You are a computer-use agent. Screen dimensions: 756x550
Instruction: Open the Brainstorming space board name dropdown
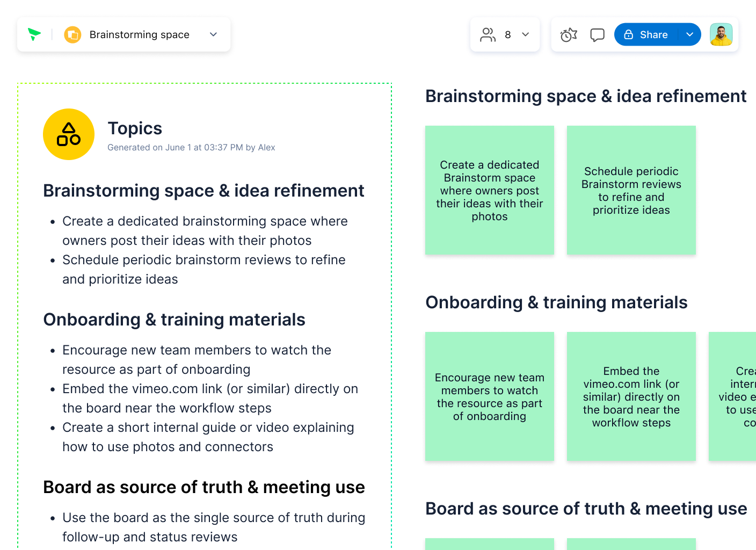213,34
